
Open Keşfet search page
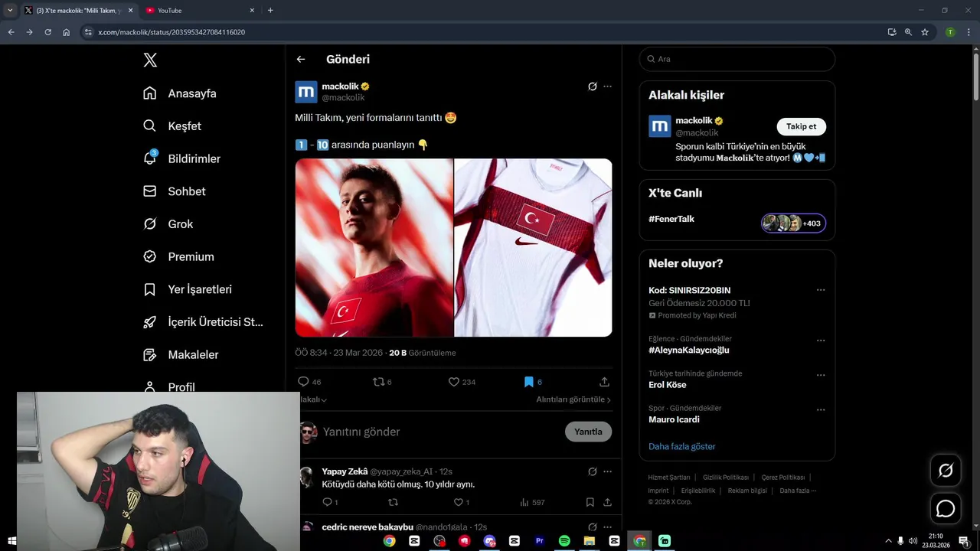(172, 126)
